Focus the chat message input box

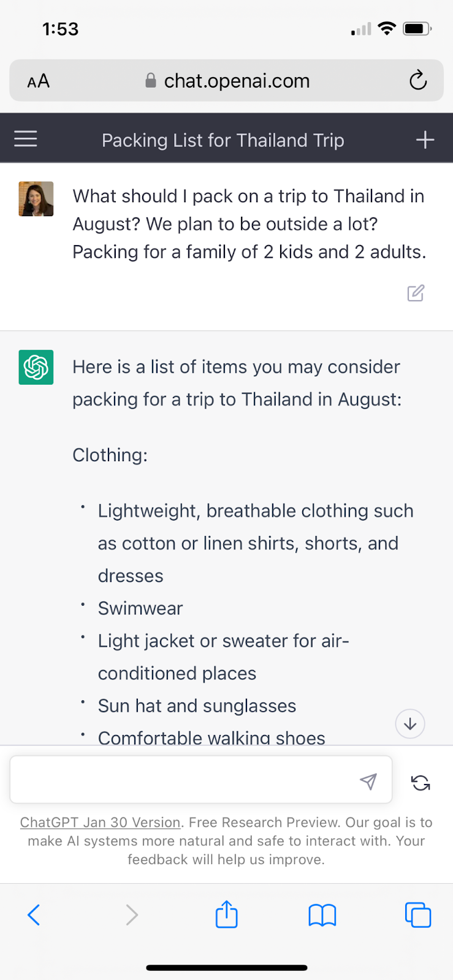pos(184,780)
